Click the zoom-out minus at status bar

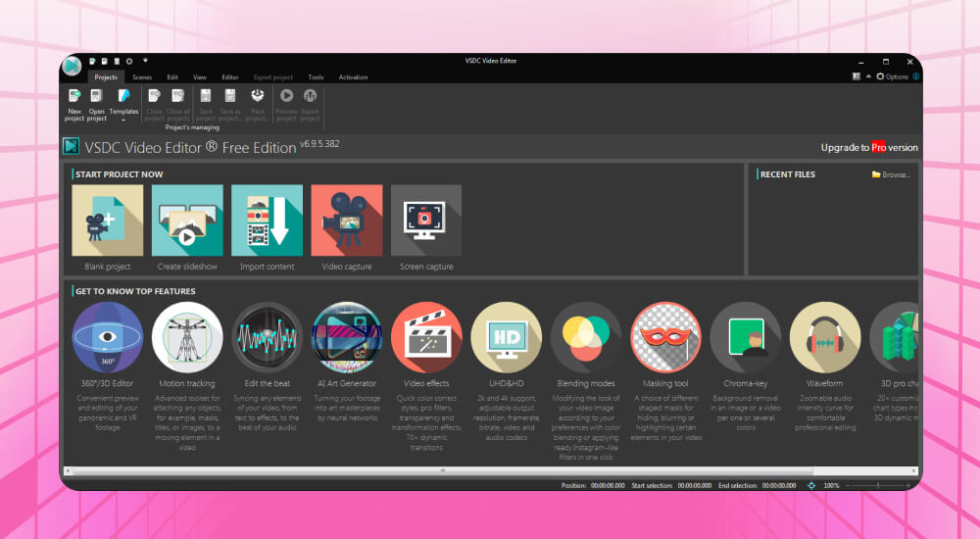848,485
